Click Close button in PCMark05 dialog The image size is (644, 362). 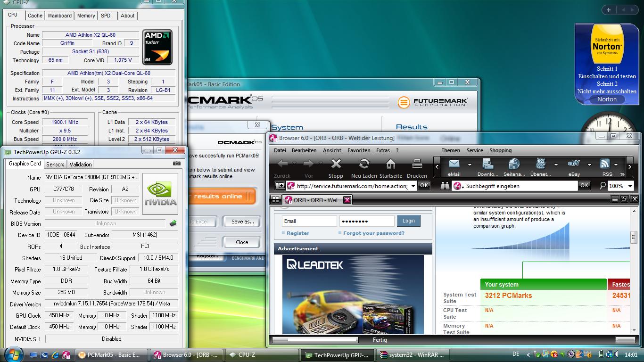242,242
